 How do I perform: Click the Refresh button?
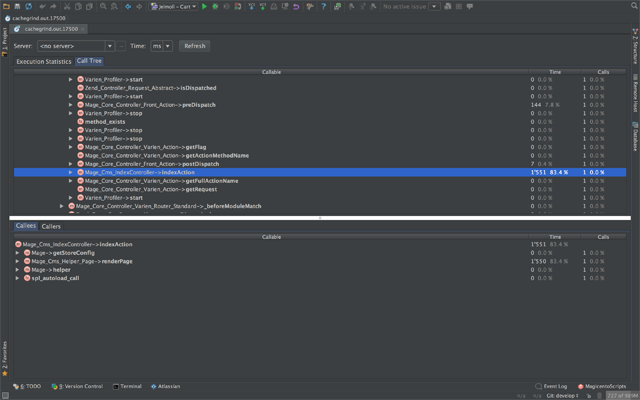195,46
